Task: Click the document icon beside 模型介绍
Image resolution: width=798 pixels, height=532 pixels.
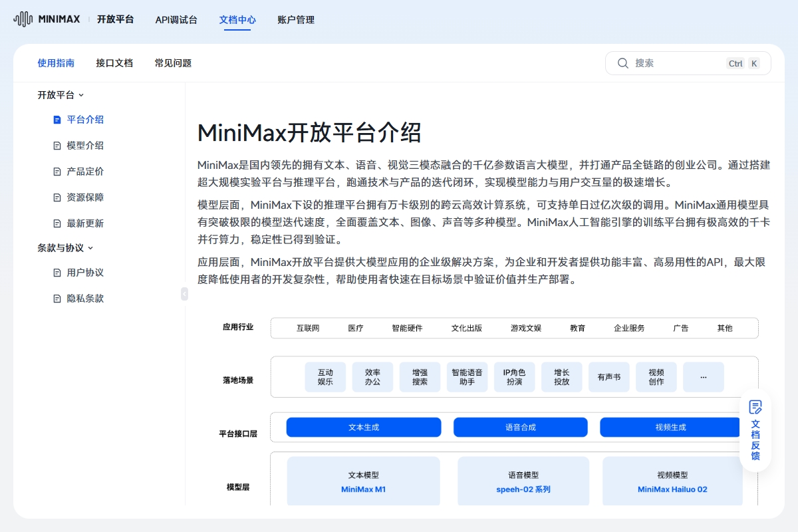Action: tap(57, 145)
